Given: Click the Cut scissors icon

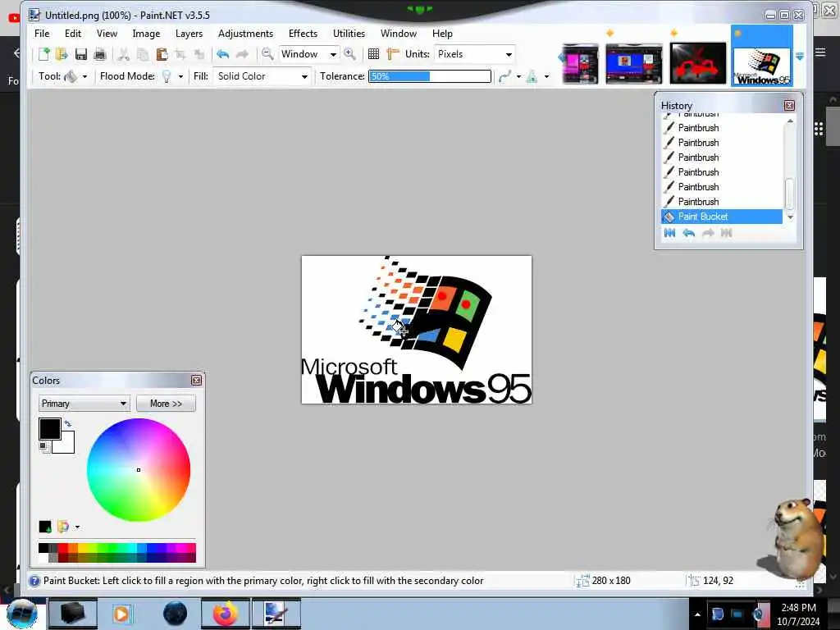Looking at the screenshot, I should click(124, 54).
